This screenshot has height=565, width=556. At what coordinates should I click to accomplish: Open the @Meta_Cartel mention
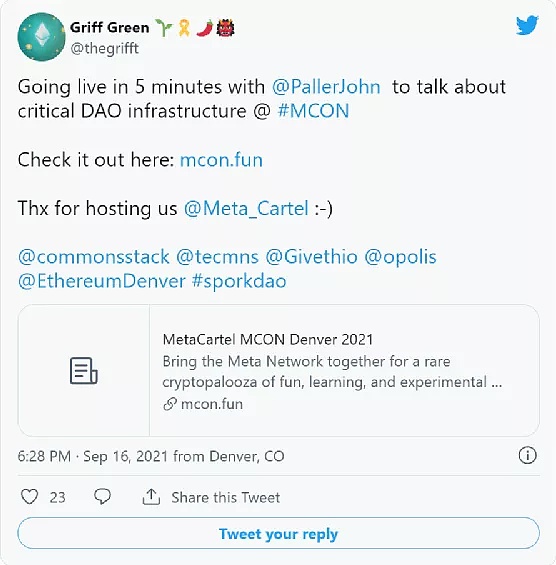pyautogui.click(x=246, y=209)
